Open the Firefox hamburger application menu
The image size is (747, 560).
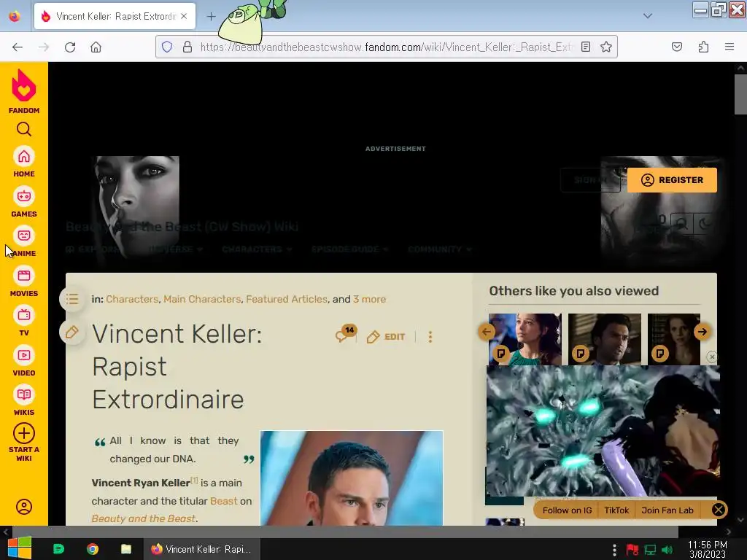729,47
